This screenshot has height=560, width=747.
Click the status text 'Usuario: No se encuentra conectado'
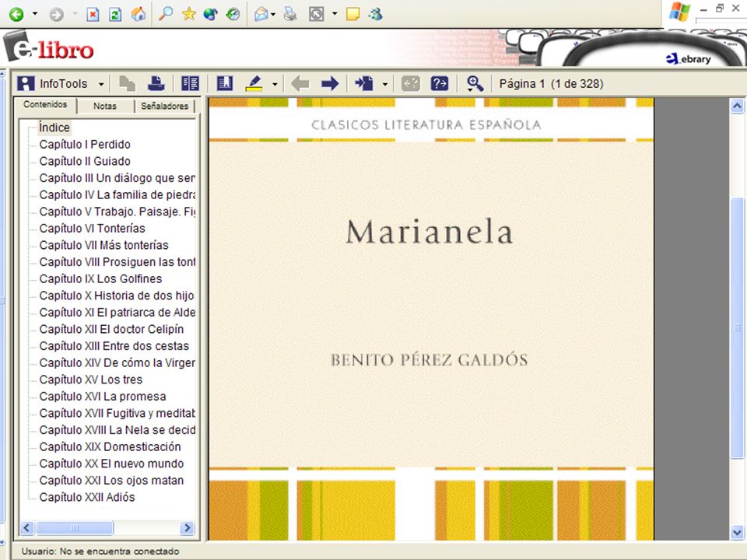(100, 551)
